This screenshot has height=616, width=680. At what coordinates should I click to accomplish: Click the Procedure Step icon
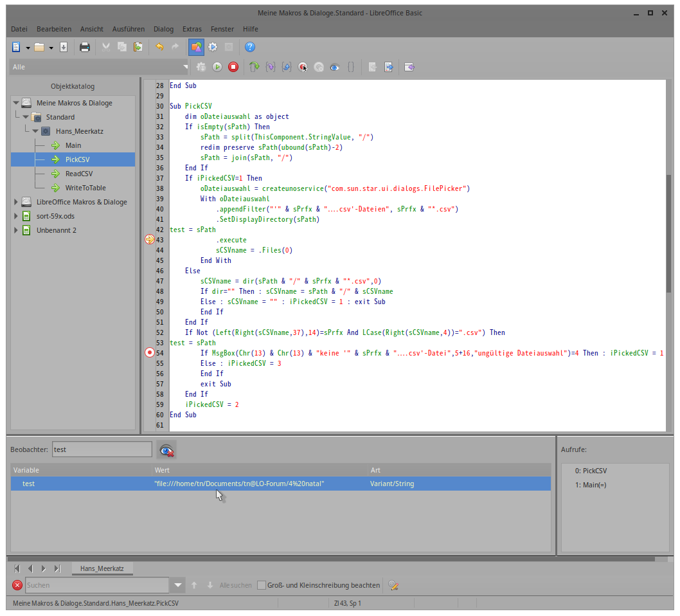click(255, 67)
